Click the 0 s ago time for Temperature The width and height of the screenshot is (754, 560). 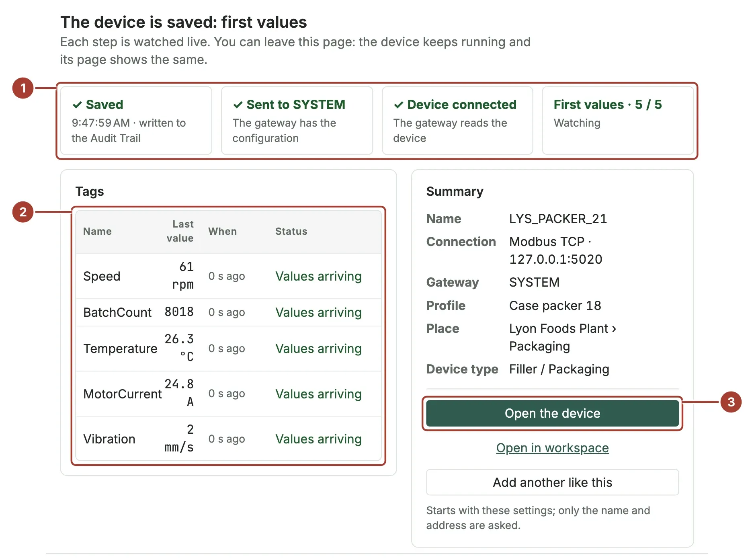point(227,349)
